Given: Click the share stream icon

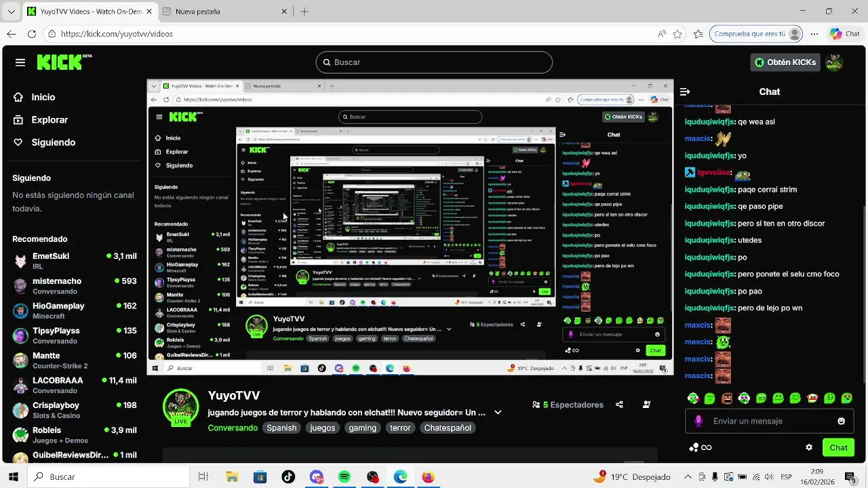Looking at the screenshot, I should tap(619, 405).
